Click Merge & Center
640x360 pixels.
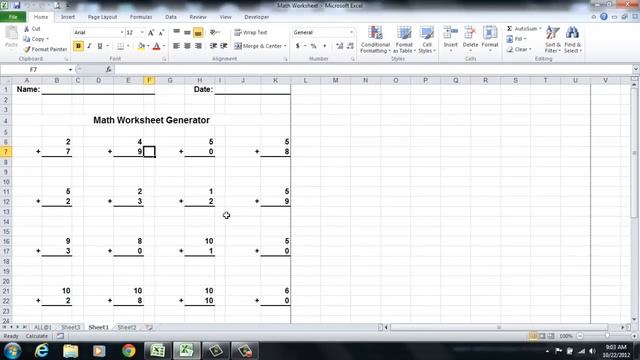[x=258, y=46]
